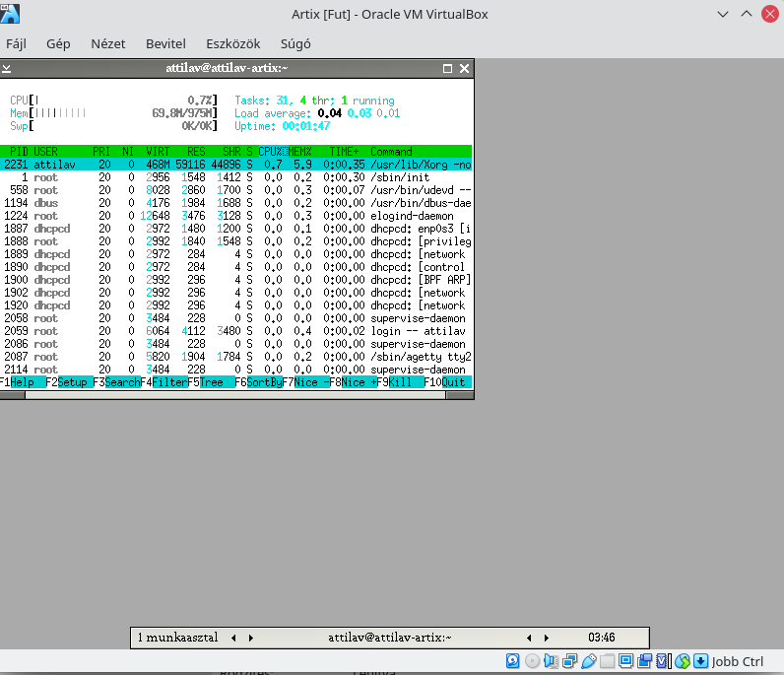Image resolution: width=784 pixels, height=675 pixels.
Task: Select the /sbin/agetty tty2 process row
Action: point(236,357)
